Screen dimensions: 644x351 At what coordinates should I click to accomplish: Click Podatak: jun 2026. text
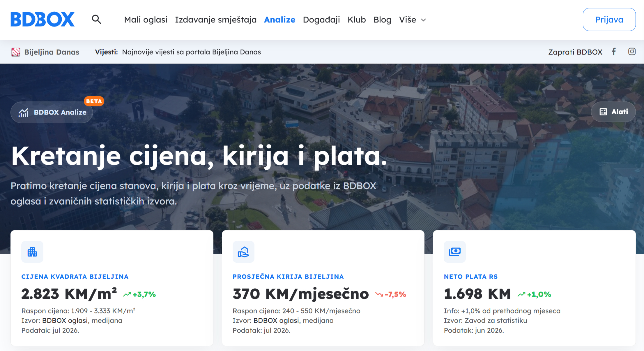click(x=474, y=330)
